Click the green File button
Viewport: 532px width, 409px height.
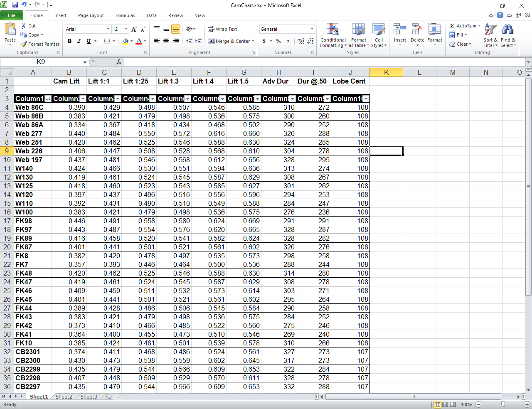click(x=12, y=15)
